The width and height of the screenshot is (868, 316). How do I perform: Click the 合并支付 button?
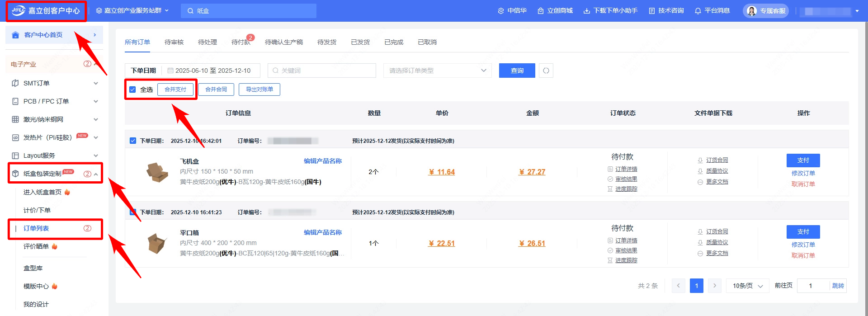pos(175,90)
